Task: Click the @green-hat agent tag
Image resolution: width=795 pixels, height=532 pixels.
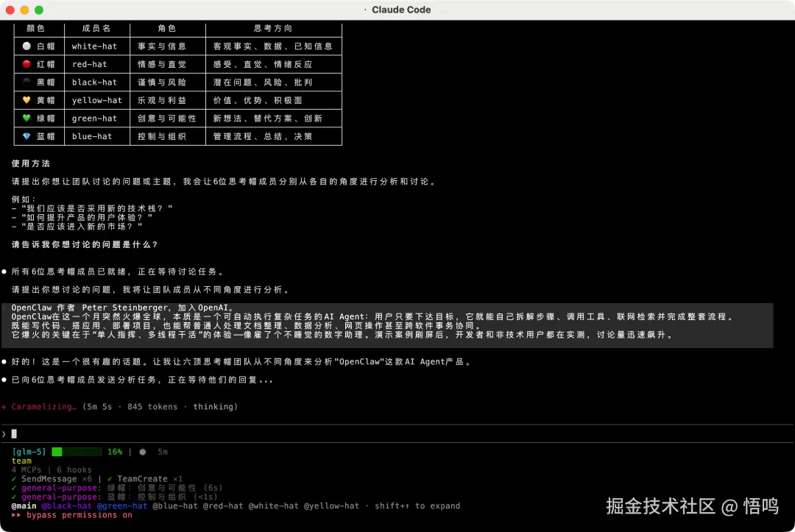Action: [x=121, y=506]
